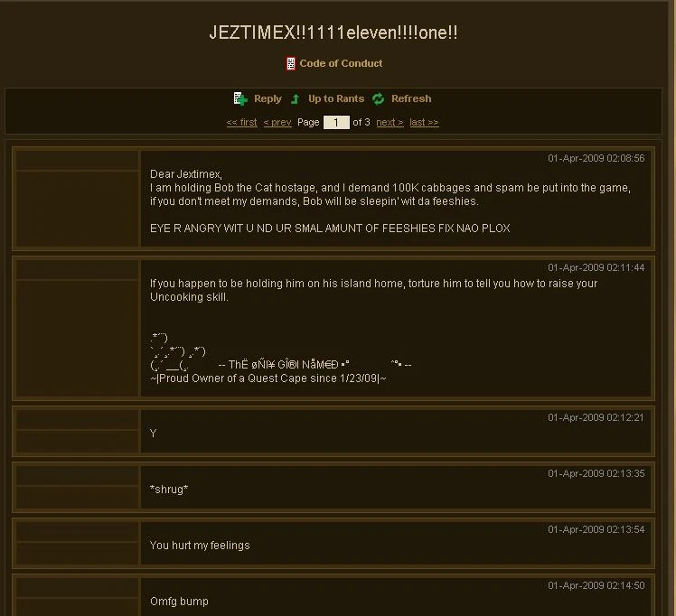Click the green up arrow icon
The height and width of the screenshot is (616, 676).
[x=296, y=99]
